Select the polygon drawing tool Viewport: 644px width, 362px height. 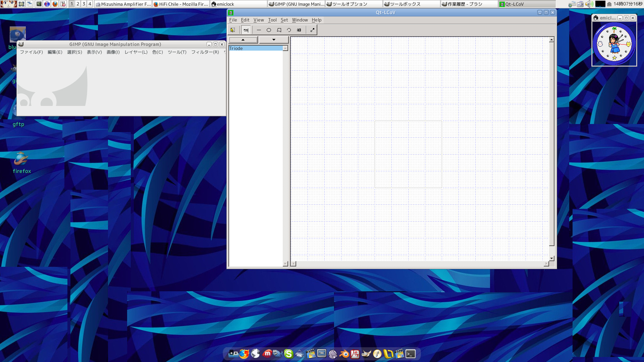(279, 30)
